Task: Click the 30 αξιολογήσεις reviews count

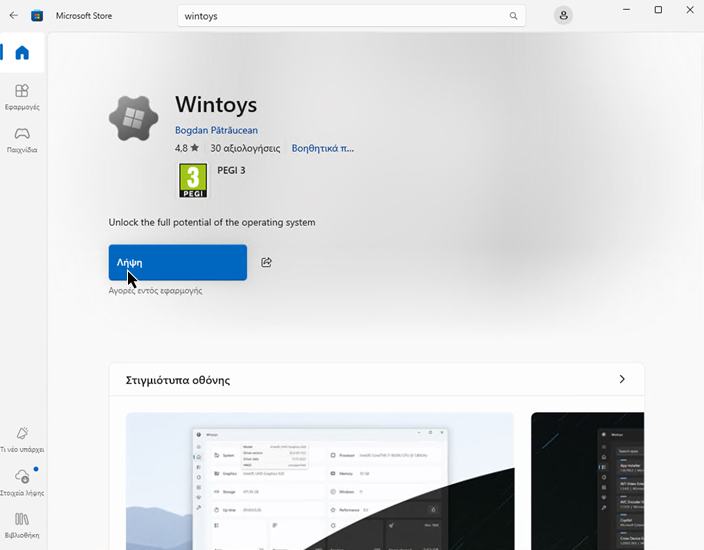Action: click(245, 148)
